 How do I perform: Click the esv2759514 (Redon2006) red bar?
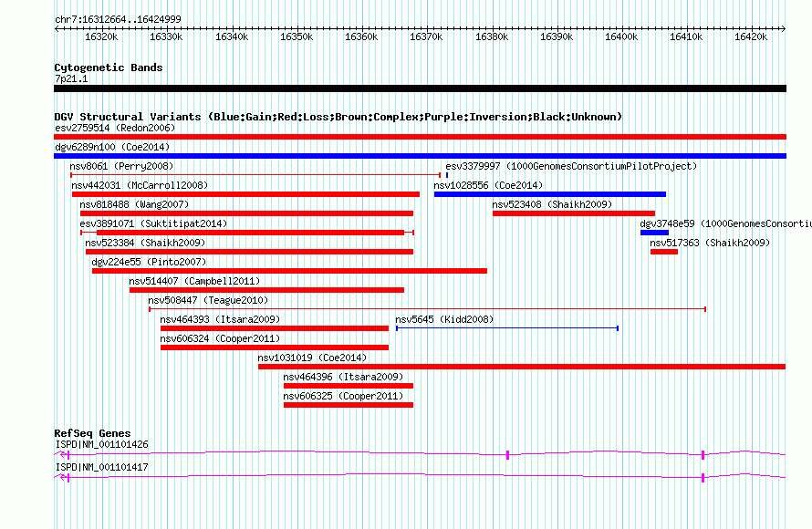click(420, 137)
